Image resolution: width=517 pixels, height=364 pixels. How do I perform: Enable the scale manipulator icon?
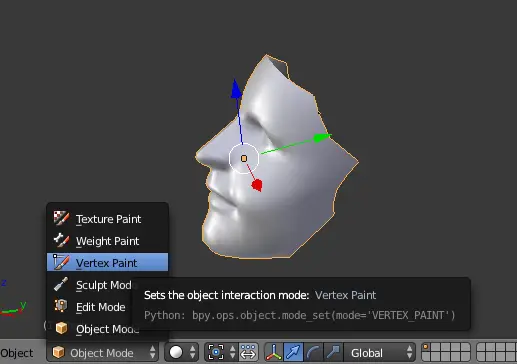[333, 352]
